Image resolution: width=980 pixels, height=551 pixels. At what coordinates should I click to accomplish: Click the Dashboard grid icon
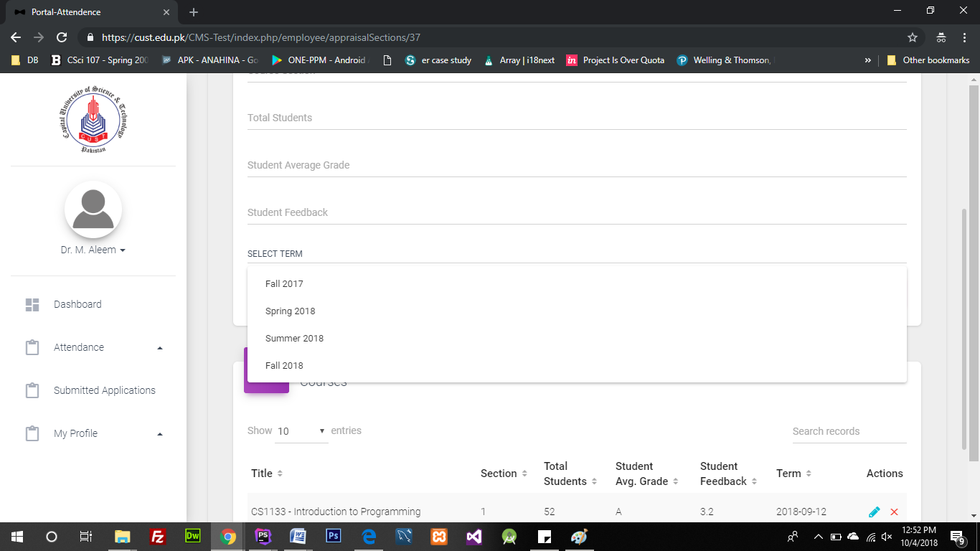(32, 304)
